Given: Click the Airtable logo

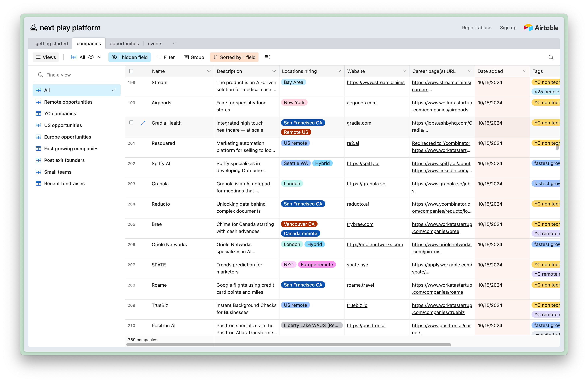Looking at the screenshot, I should [541, 28].
